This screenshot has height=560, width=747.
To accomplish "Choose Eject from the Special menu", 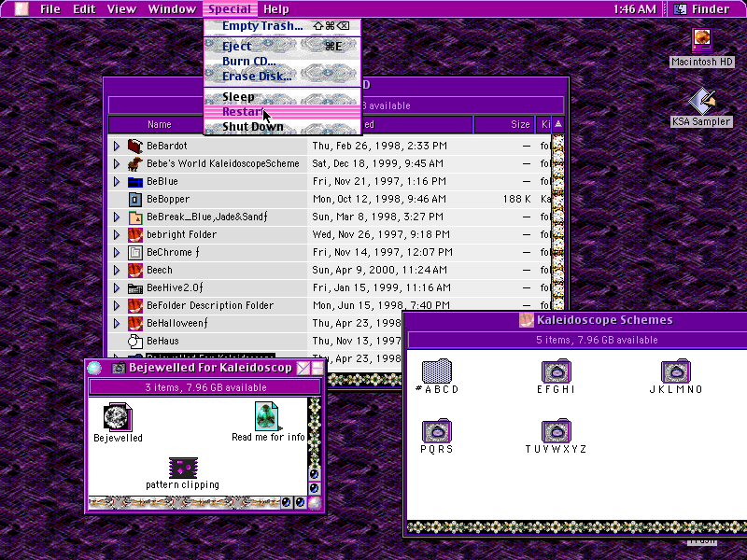I will [x=283, y=46].
